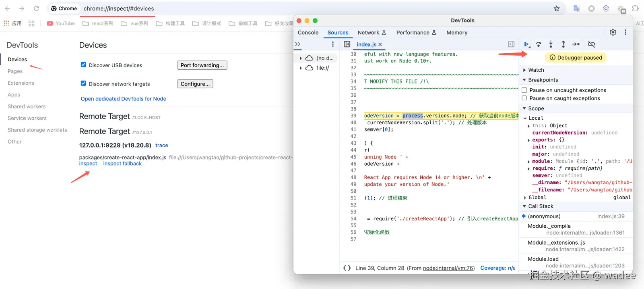Viewport: 644px width, 289px height.
Task: Expand the 'this: Object' scope entry
Action: pyautogui.click(x=529, y=126)
